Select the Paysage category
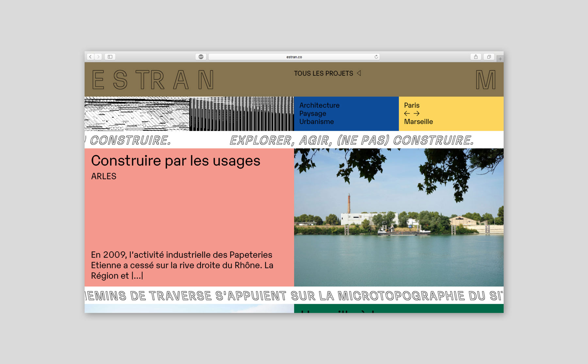This screenshot has height=364, width=588. point(313,114)
